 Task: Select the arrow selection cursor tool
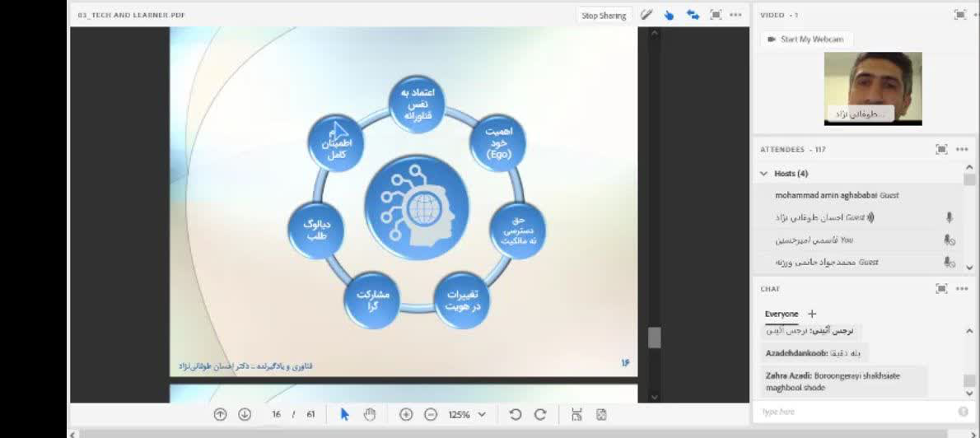tap(345, 414)
